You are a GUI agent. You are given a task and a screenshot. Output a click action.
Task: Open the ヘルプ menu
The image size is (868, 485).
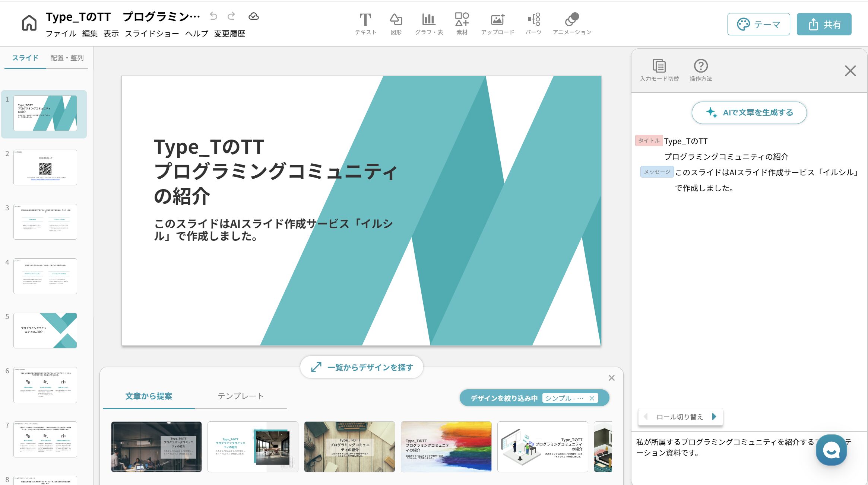(x=197, y=34)
